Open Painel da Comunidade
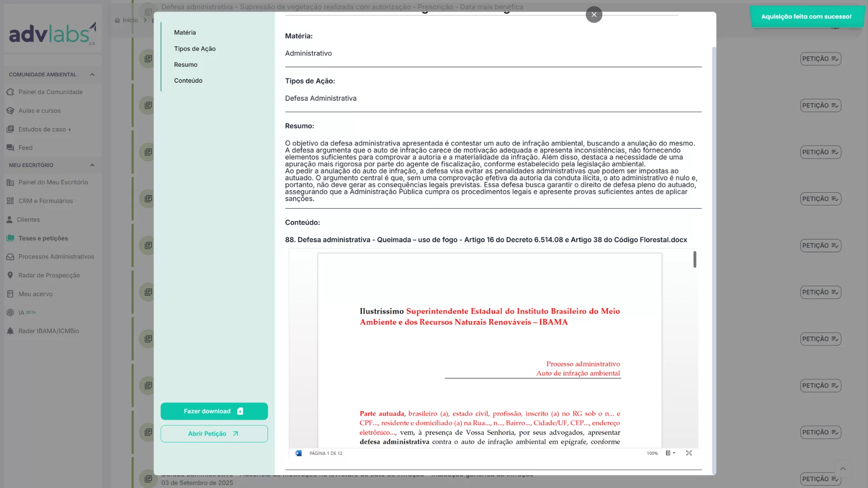This screenshot has height=488, width=868. click(x=50, y=92)
